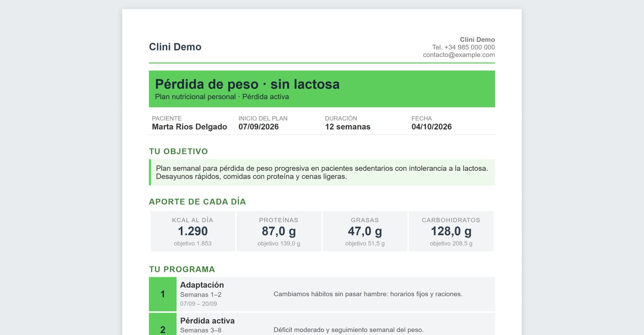
Task: Click the 'CARBOHIDRATOS' card label
Action: point(451,220)
